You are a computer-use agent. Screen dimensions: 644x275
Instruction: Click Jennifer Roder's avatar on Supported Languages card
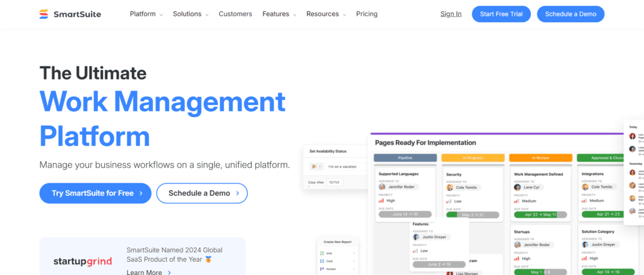pyautogui.click(x=383, y=187)
